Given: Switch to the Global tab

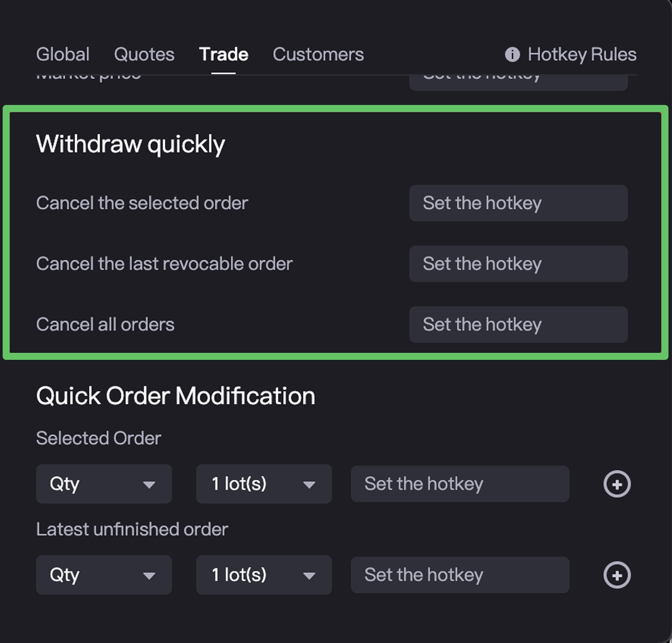Looking at the screenshot, I should [x=63, y=55].
